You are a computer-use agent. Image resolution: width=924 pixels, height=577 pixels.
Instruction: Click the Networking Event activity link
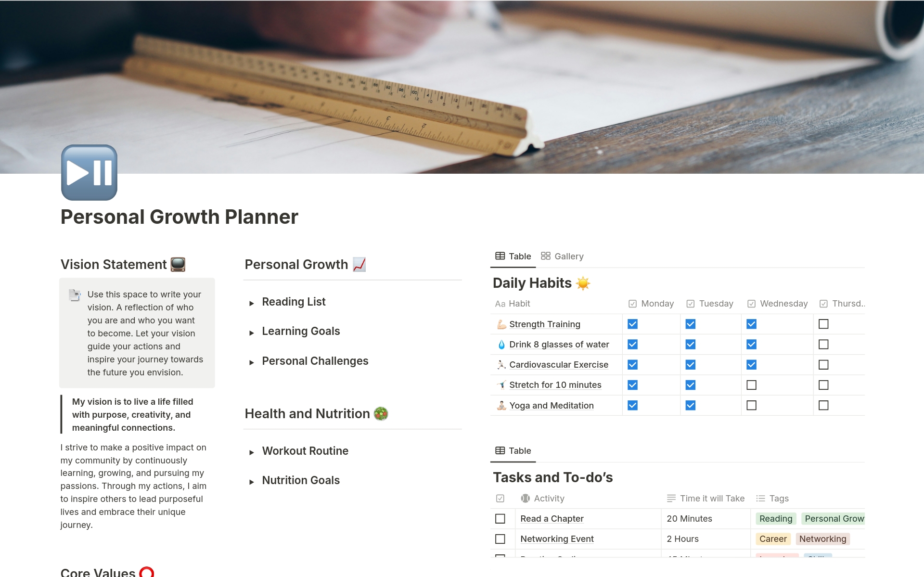point(557,539)
